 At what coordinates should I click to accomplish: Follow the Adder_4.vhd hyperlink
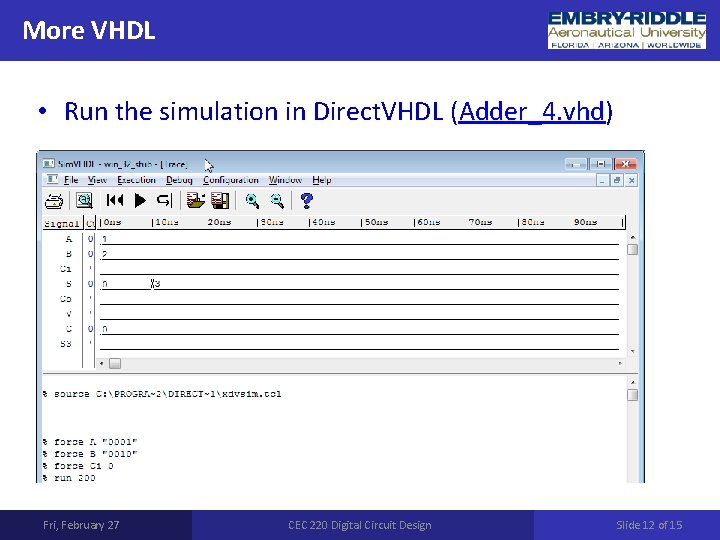pyautogui.click(x=532, y=112)
